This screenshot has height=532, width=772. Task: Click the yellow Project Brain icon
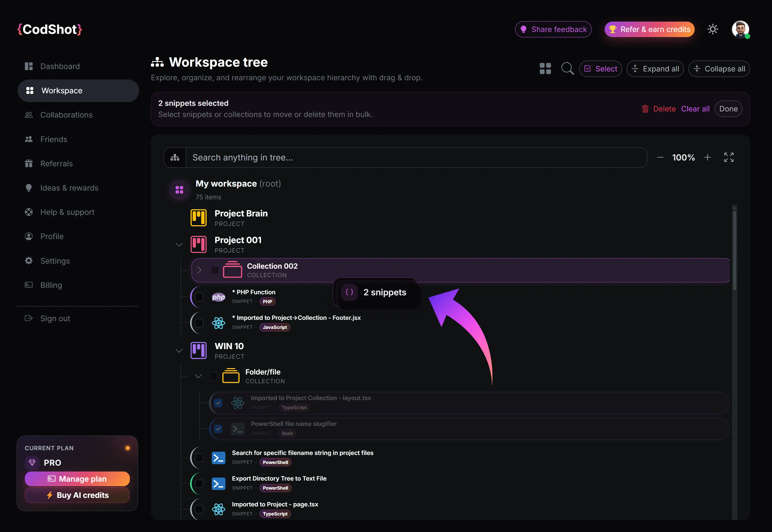tap(198, 218)
